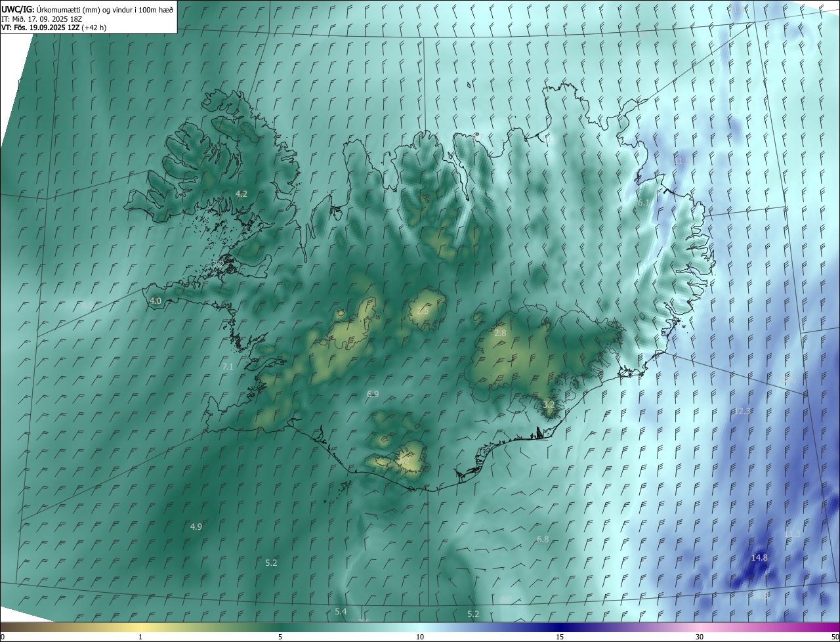Image resolution: width=840 pixels, height=642 pixels.
Task: Click the 11.9 value off the northeast coast
Action: click(682, 161)
